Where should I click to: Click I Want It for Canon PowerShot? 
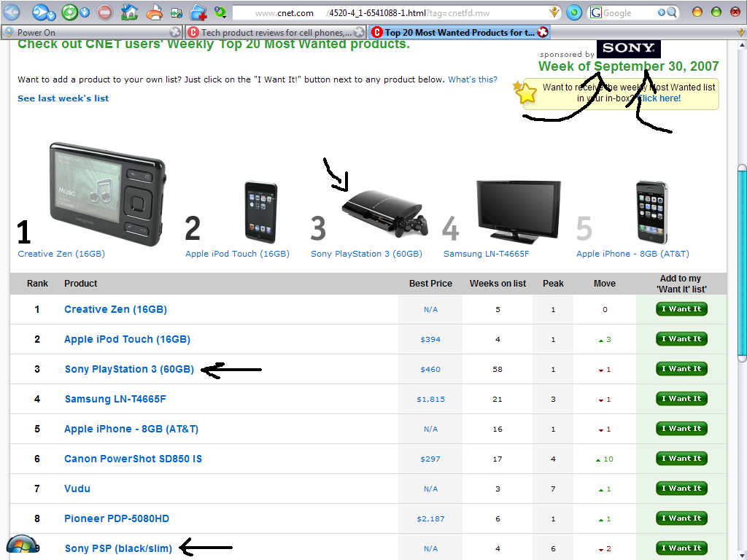(682, 459)
